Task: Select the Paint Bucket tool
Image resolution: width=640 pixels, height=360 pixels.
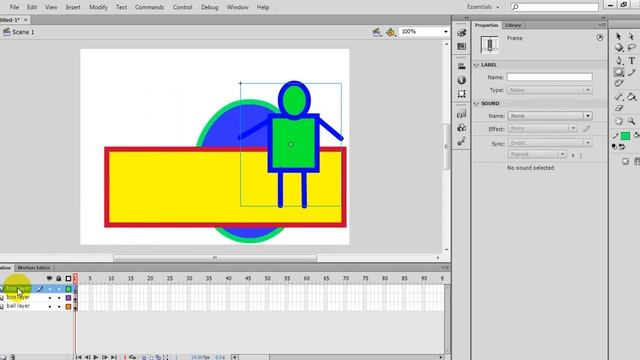Action: [x=631, y=97]
